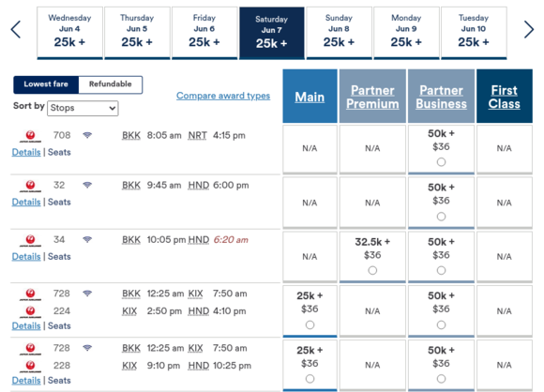Click Wi-Fi icon for flight 32

(87, 185)
